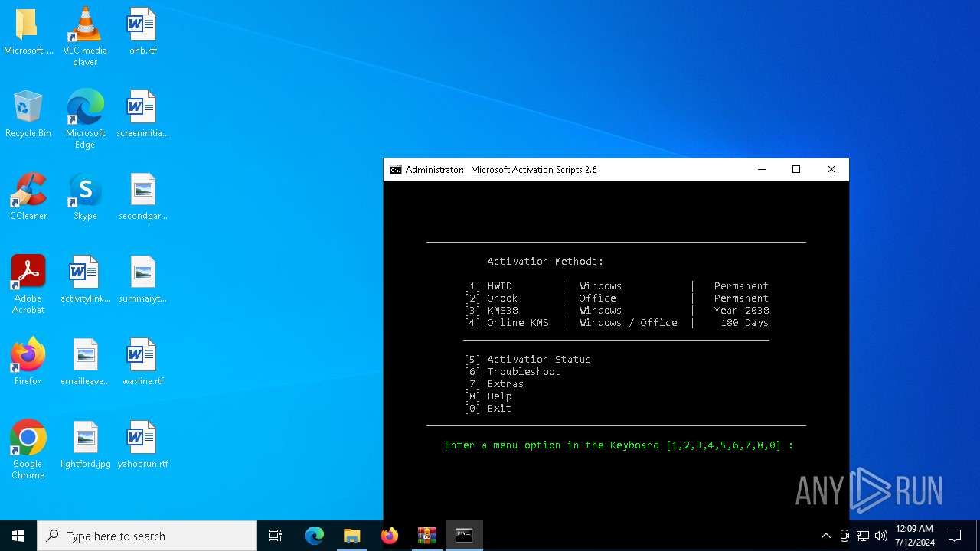Image resolution: width=980 pixels, height=551 pixels.
Task: Click the taskbar clock showing 12:09 AM
Action: click(x=914, y=536)
